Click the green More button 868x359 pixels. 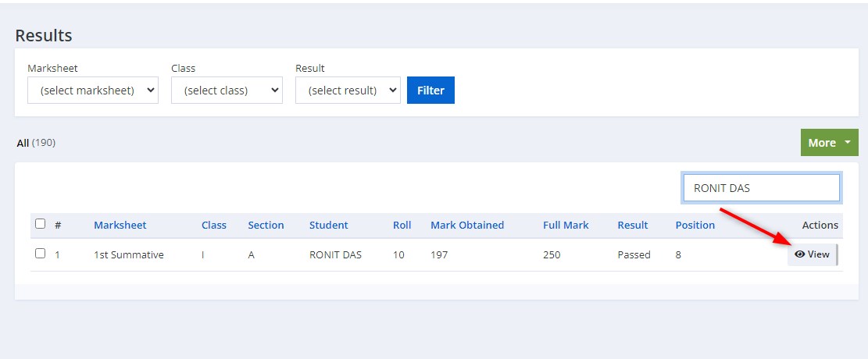tap(829, 143)
